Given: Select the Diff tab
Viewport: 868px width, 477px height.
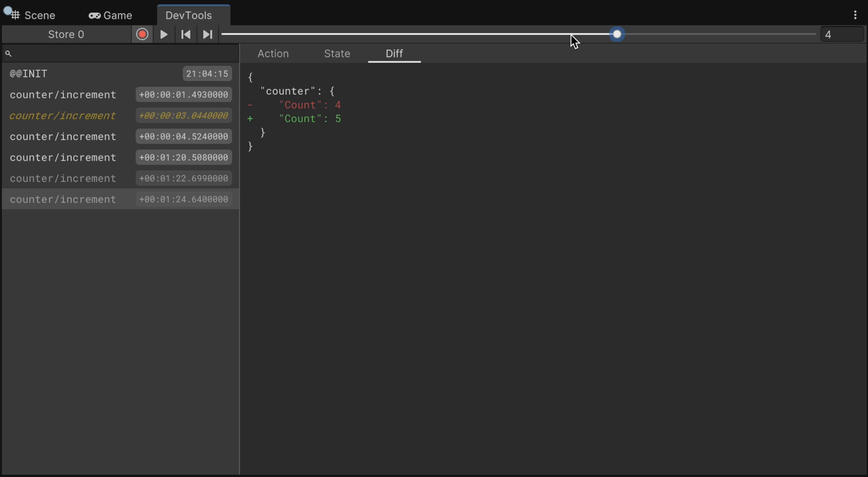Looking at the screenshot, I should pos(394,53).
